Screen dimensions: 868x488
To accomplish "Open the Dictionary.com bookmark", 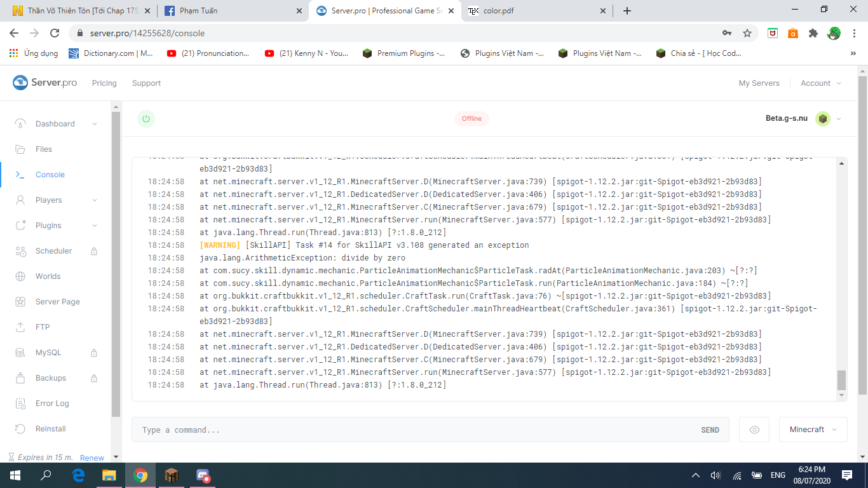I will tap(111, 53).
